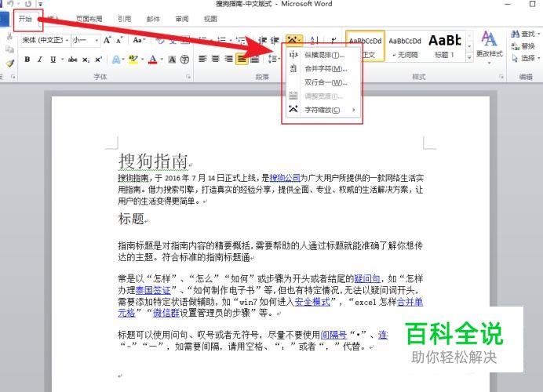543x392 pixels.
Task: Open text effects dropdown arrow
Action: (x=124, y=60)
